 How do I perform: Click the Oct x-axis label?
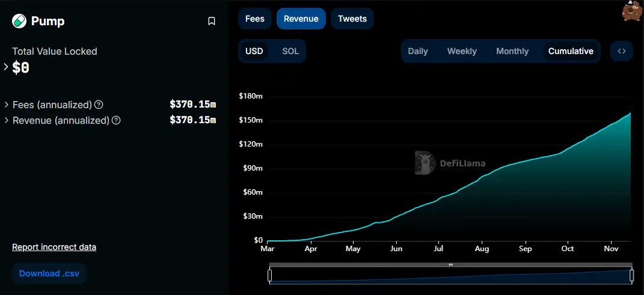(x=568, y=249)
